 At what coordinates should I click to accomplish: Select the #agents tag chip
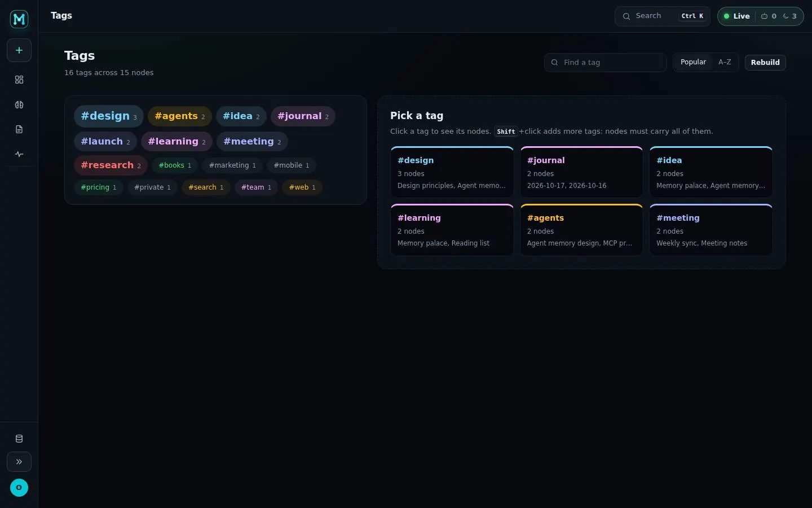click(180, 116)
